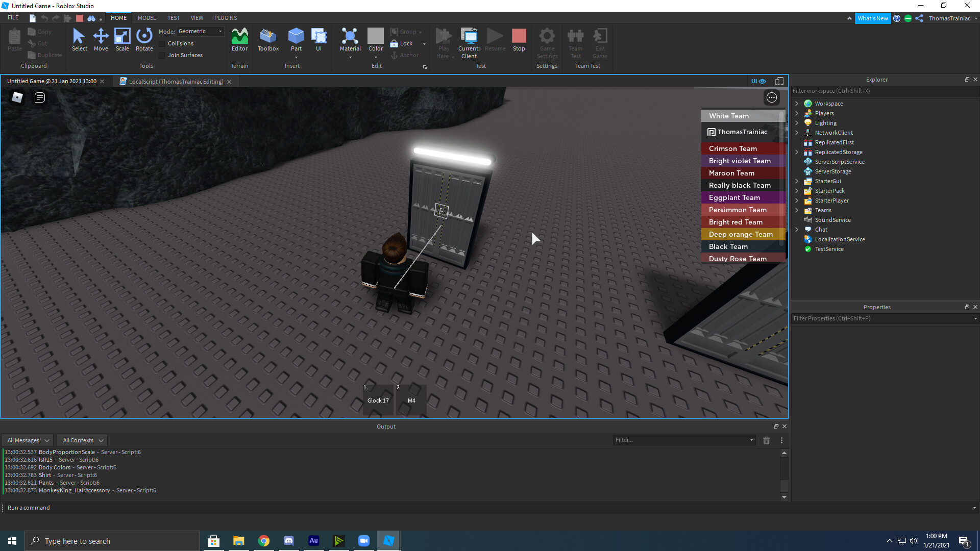Image resolution: width=980 pixels, height=551 pixels.
Task: Open the Geometric mode dropdown
Action: click(219, 31)
